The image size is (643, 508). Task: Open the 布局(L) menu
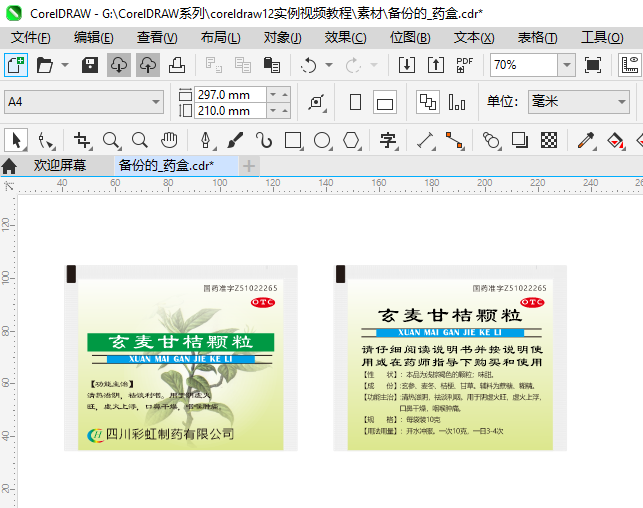click(x=220, y=38)
